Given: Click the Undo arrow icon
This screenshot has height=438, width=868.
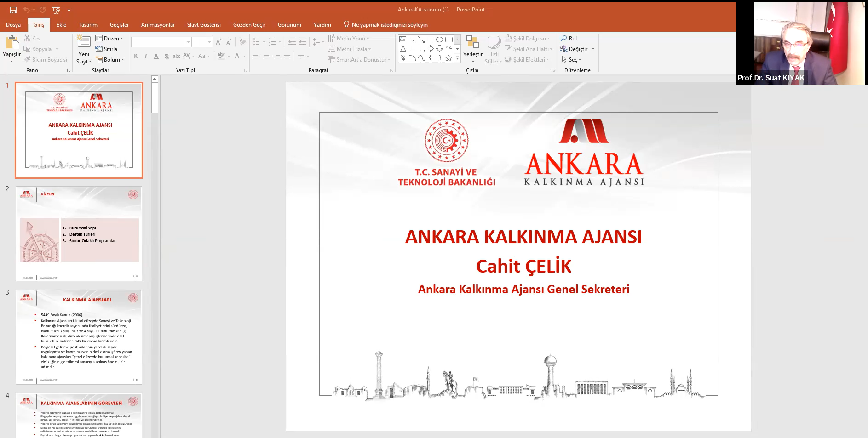Looking at the screenshot, I should point(27,10).
